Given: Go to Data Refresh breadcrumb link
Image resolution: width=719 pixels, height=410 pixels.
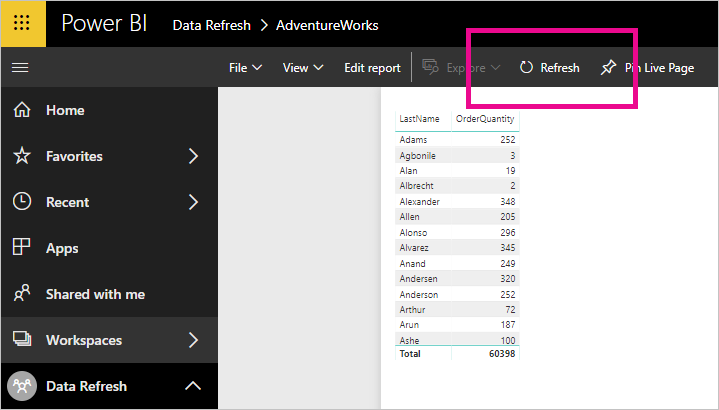Looking at the screenshot, I should pos(211,25).
